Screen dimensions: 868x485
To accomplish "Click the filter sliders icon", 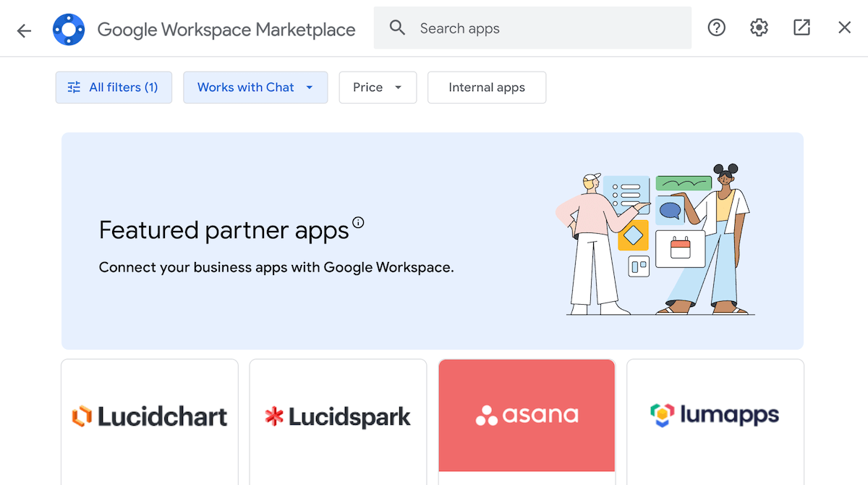I will tap(74, 88).
